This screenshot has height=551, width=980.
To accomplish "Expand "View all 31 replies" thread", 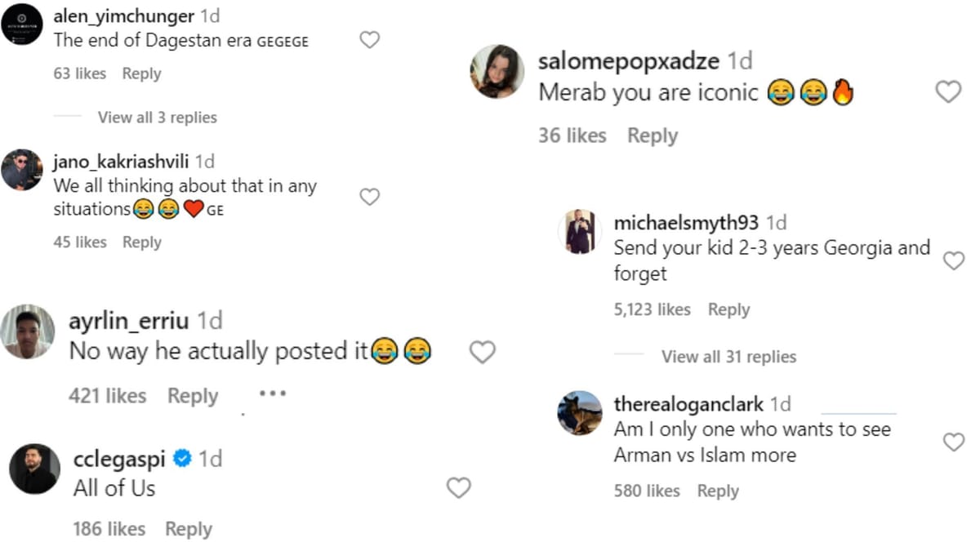I will 728,357.
